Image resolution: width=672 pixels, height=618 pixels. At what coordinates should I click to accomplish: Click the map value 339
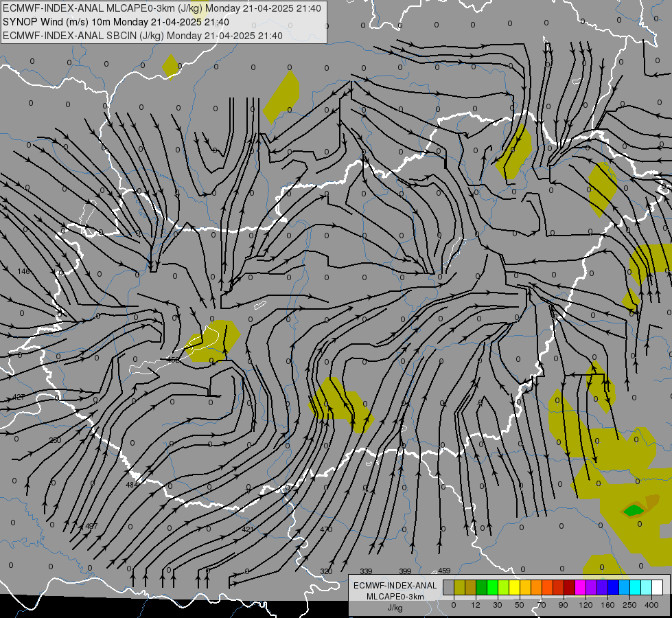[x=366, y=571]
